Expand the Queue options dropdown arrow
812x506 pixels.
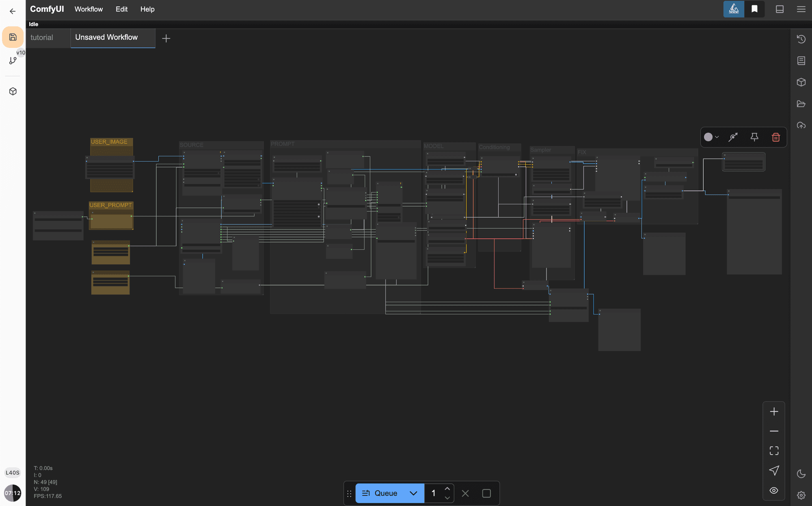[413, 493]
